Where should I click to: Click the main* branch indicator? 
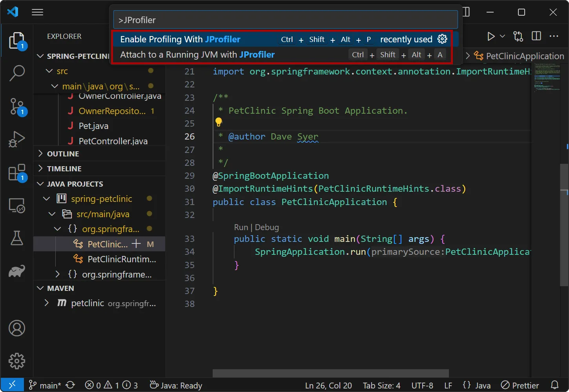45,385
